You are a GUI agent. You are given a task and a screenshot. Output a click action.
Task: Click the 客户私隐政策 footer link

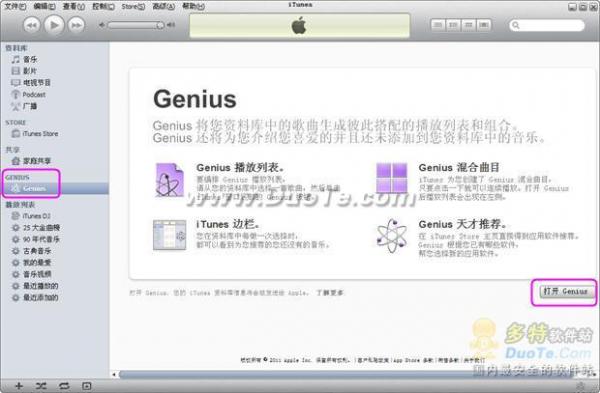pyautogui.click(x=373, y=360)
